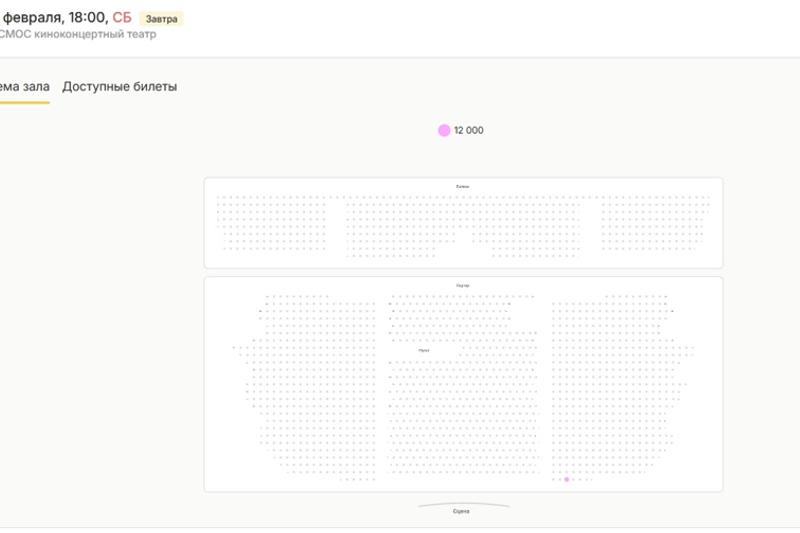Click the balcony section title label
The image size is (800, 533).
[x=462, y=187]
